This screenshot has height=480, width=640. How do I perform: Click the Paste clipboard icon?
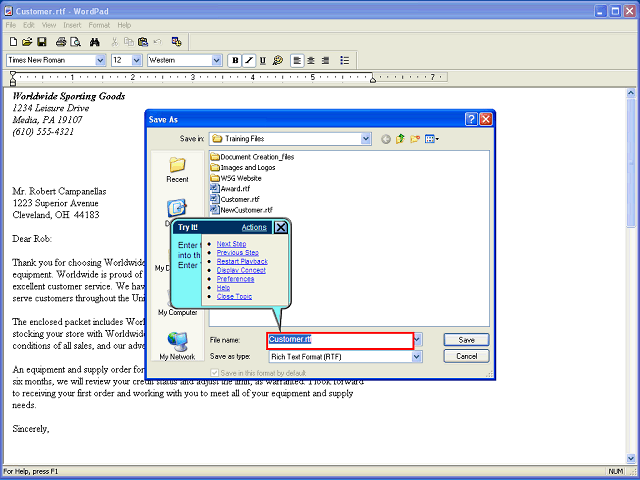pos(143,42)
